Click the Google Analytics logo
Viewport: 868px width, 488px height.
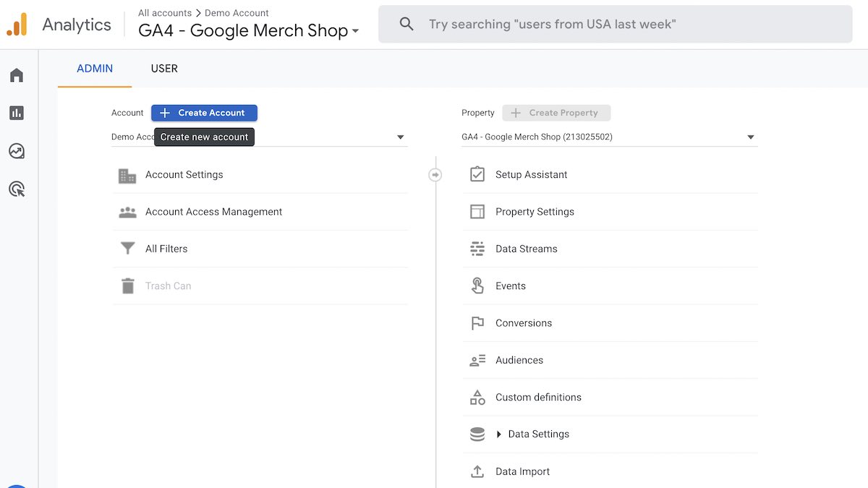(17, 25)
